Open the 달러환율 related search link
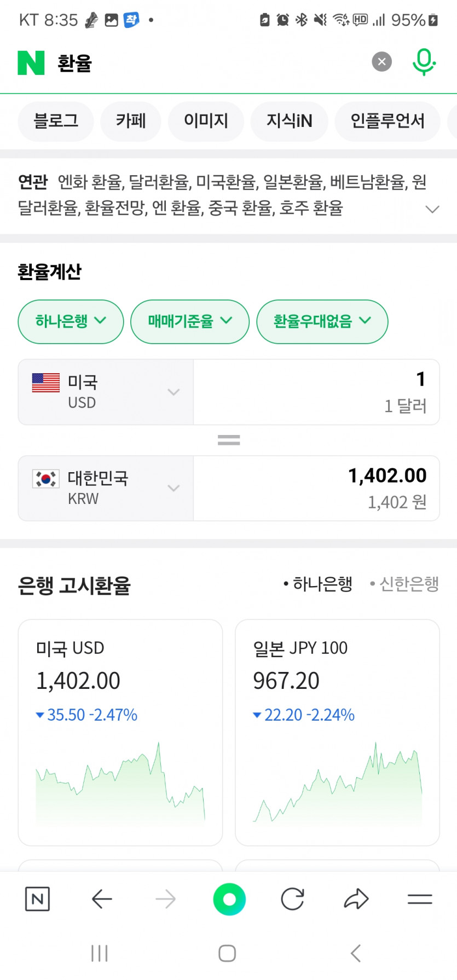This screenshot has width=457, height=980. tap(160, 182)
